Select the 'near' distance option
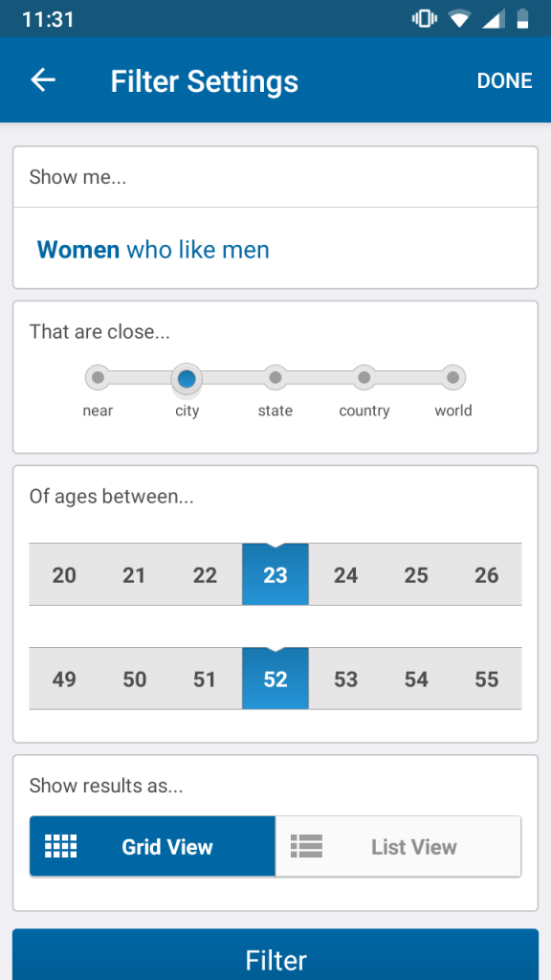 (x=99, y=377)
